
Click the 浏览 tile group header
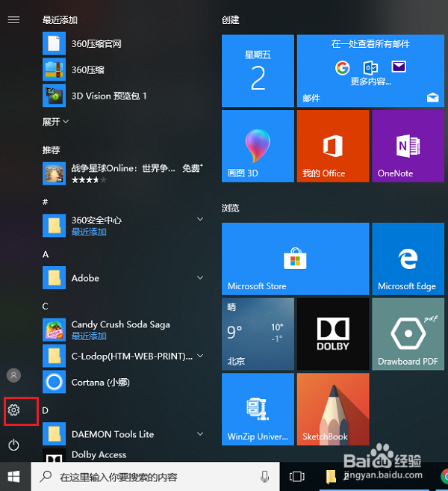[231, 208]
